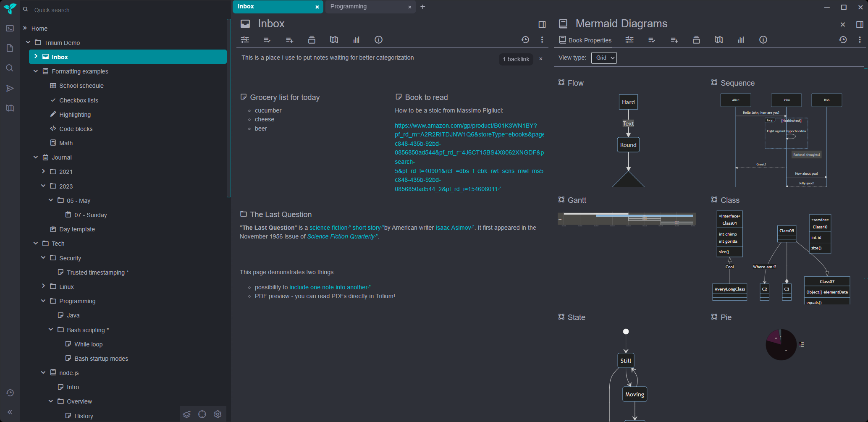Expand the 2021 journal folder
This screenshot has height=422, width=868.
click(x=43, y=171)
